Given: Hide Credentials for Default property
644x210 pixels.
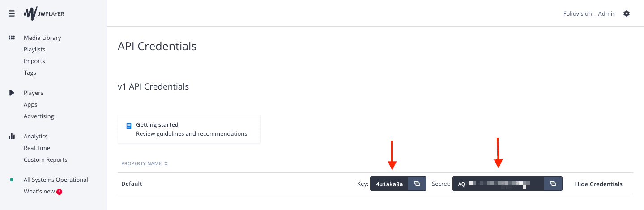Looking at the screenshot, I should point(598,184).
